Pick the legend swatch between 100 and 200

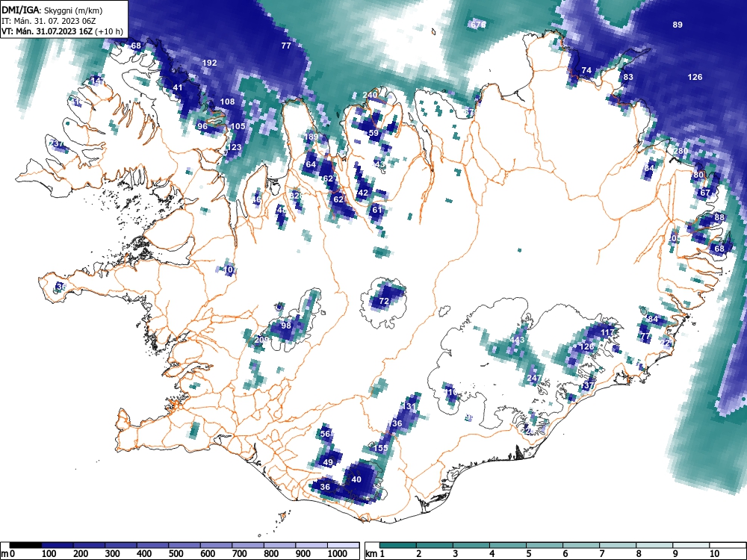58,545
